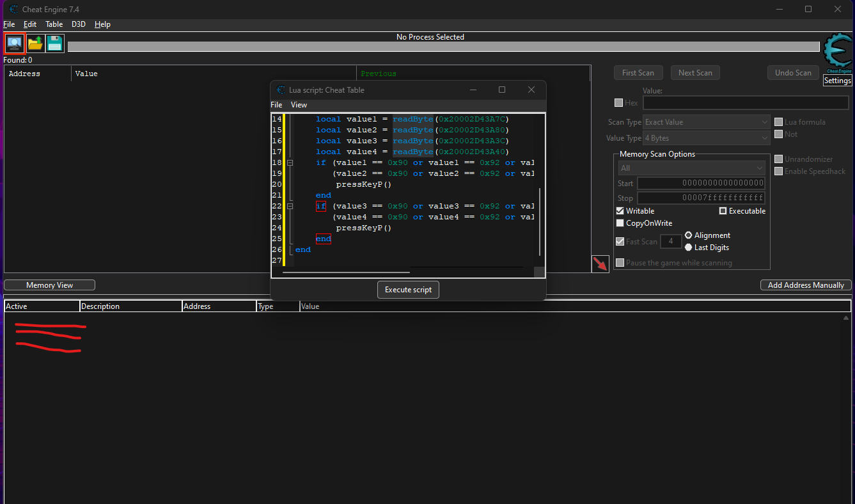This screenshot has width=855, height=504.
Task: Open the Lua script View menu
Action: (x=299, y=105)
